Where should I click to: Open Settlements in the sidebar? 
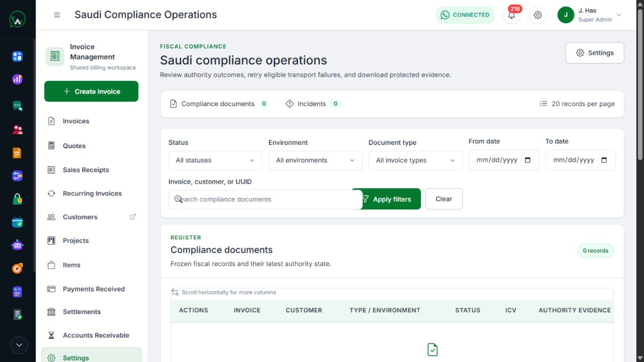91,312
